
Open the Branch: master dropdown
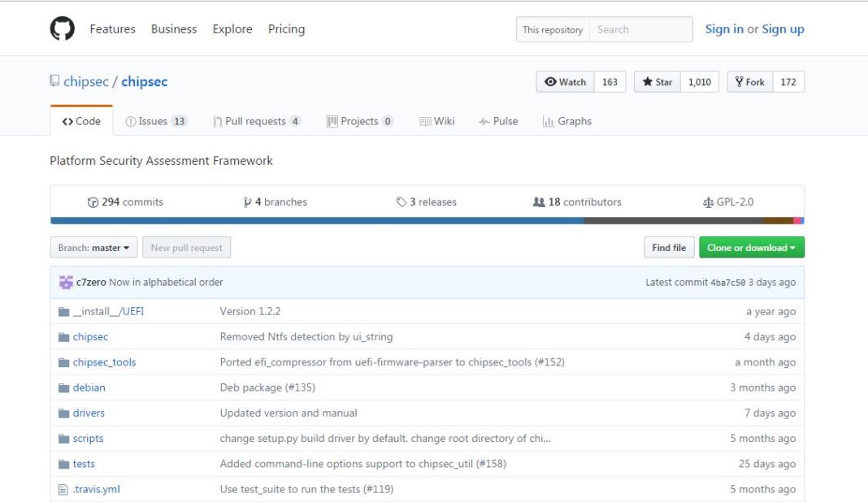93,248
